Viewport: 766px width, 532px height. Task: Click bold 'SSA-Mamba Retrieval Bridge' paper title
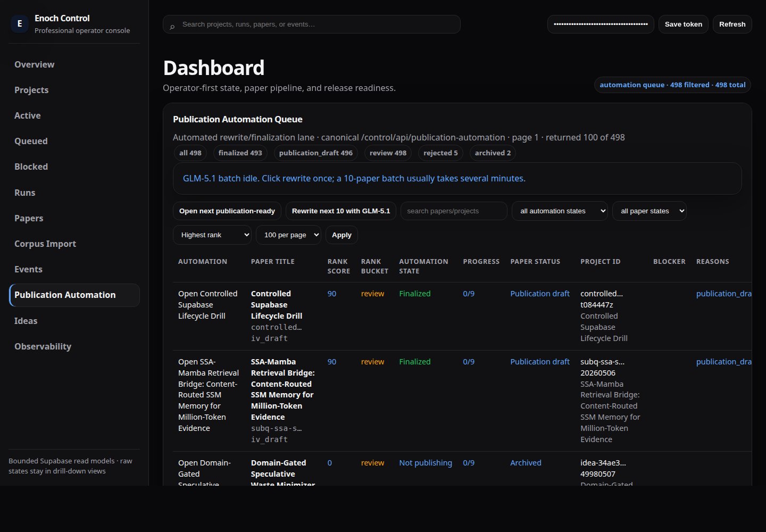click(283, 389)
